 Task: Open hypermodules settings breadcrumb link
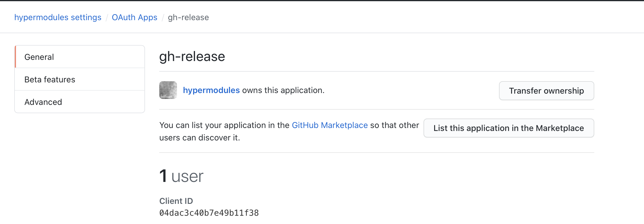coord(58,17)
